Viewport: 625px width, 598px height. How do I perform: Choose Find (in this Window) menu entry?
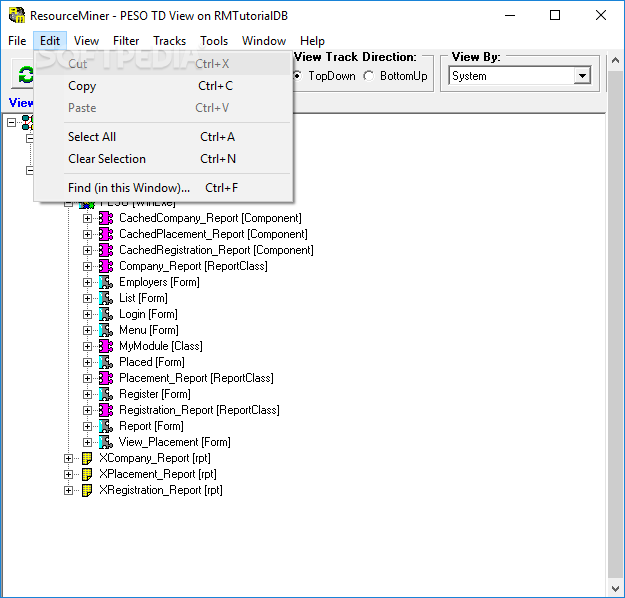coord(163,188)
